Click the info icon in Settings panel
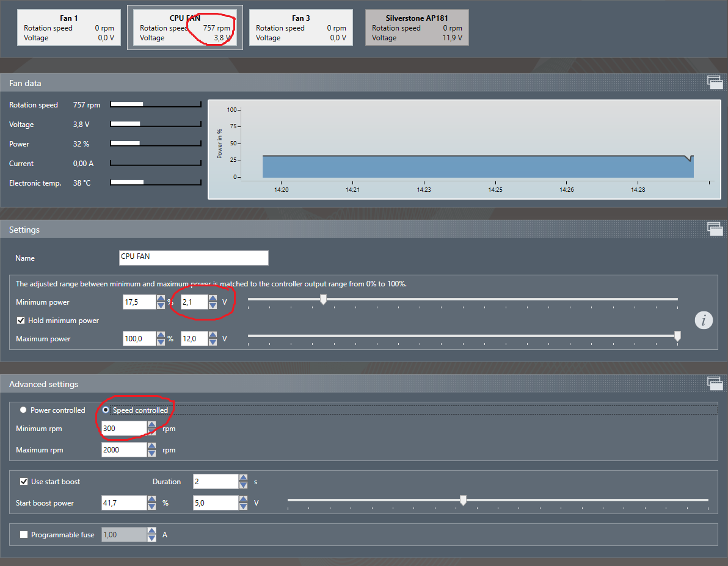This screenshot has height=566, width=728. [704, 320]
